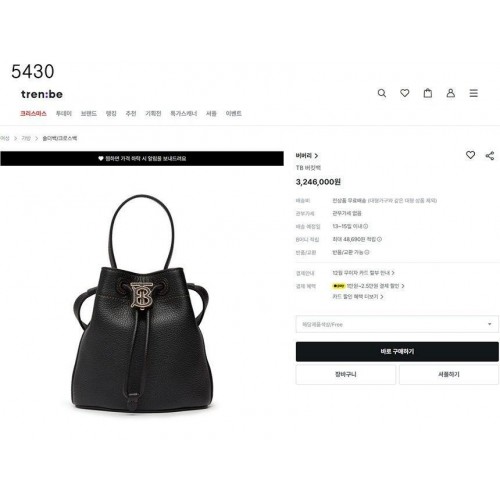Click the black price-drop alert banner
Screen dimensions: 500x500
[142, 159]
